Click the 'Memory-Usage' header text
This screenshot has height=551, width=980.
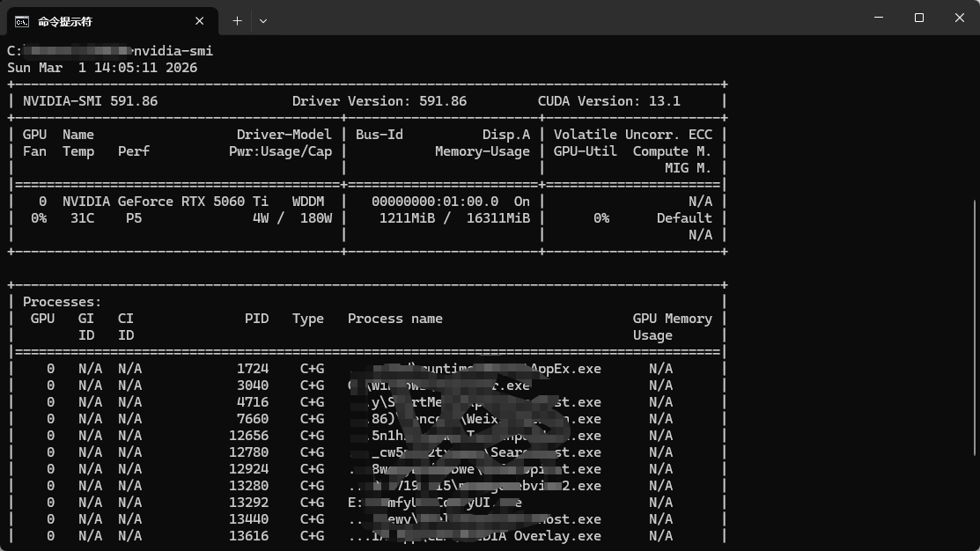483,151
